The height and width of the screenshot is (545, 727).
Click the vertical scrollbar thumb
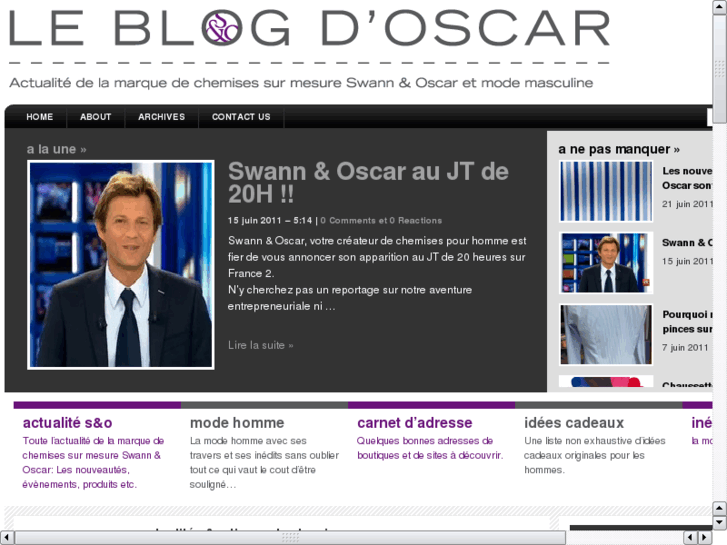(720, 69)
